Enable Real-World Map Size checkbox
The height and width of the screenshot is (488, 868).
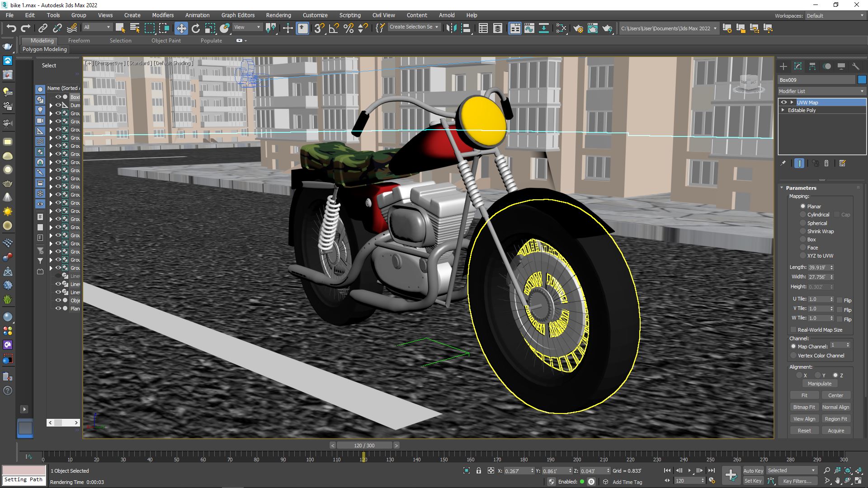tap(793, 330)
